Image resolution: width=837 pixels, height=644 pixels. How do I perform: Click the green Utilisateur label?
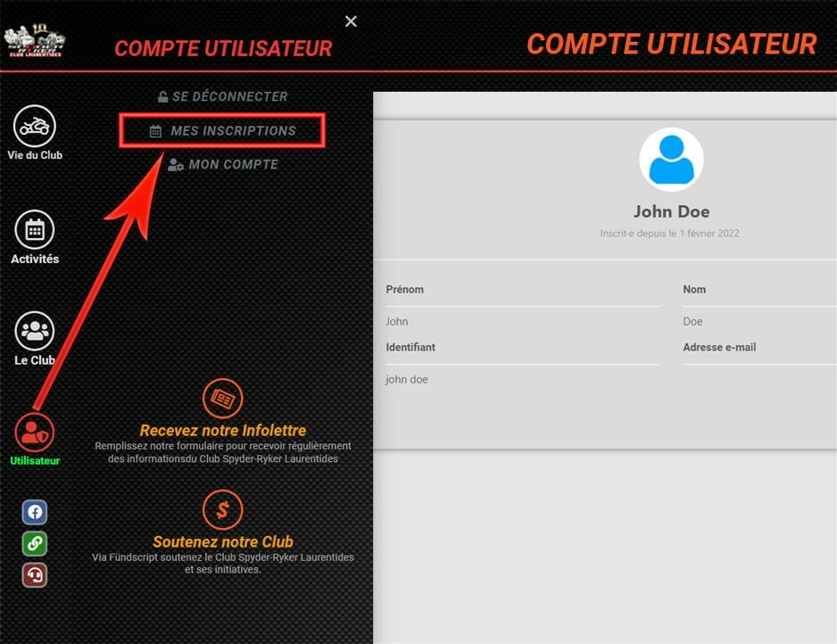click(35, 460)
